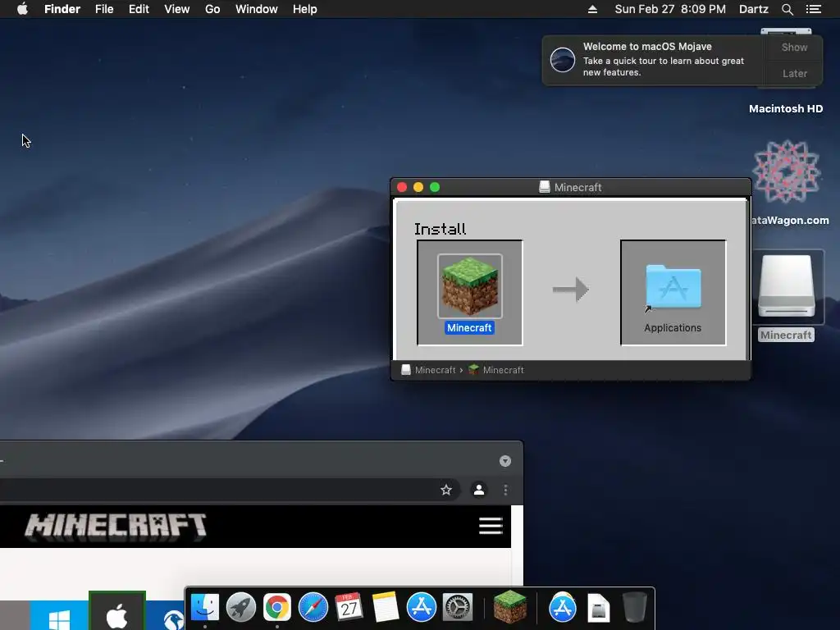Image resolution: width=840 pixels, height=630 pixels.
Task: Click Show on the Mojave notification
Action: (x=794, y=47)
